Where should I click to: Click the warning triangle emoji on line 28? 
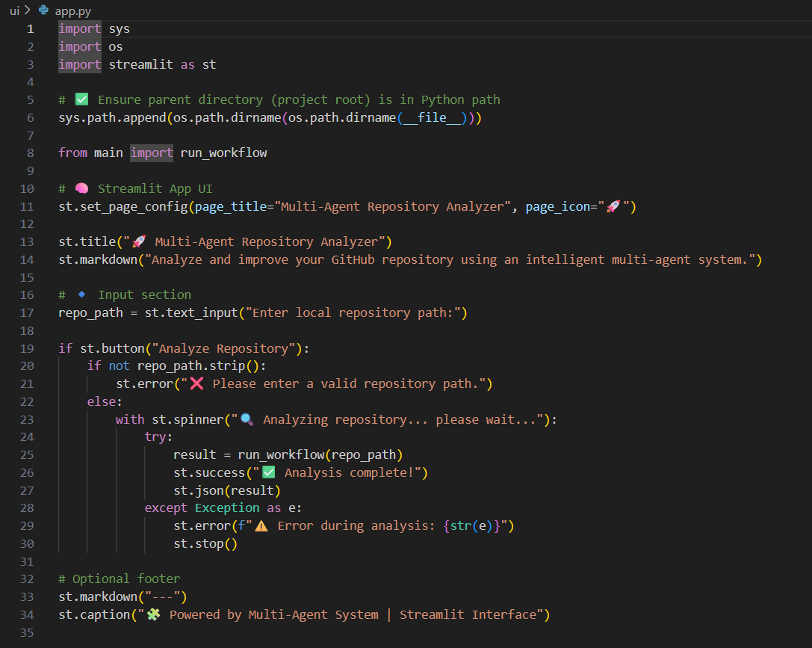tap(261, 525)
